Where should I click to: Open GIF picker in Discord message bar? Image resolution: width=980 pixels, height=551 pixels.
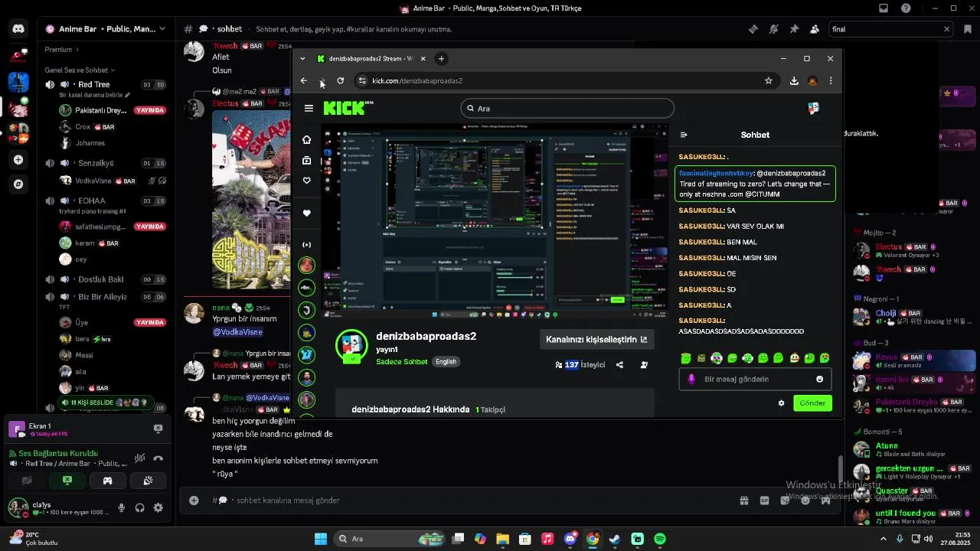pyautogui.click(x=764, y=500)
